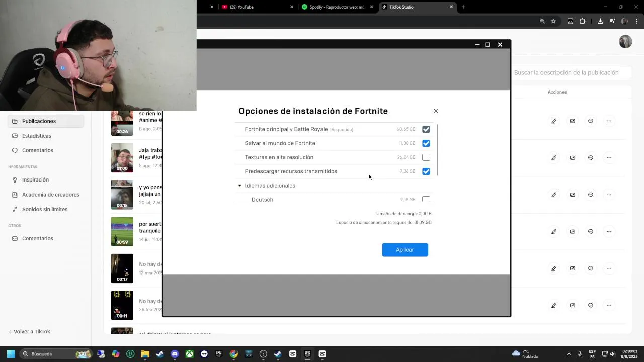Open more options for the 00:17 video post

coord(609,268)
